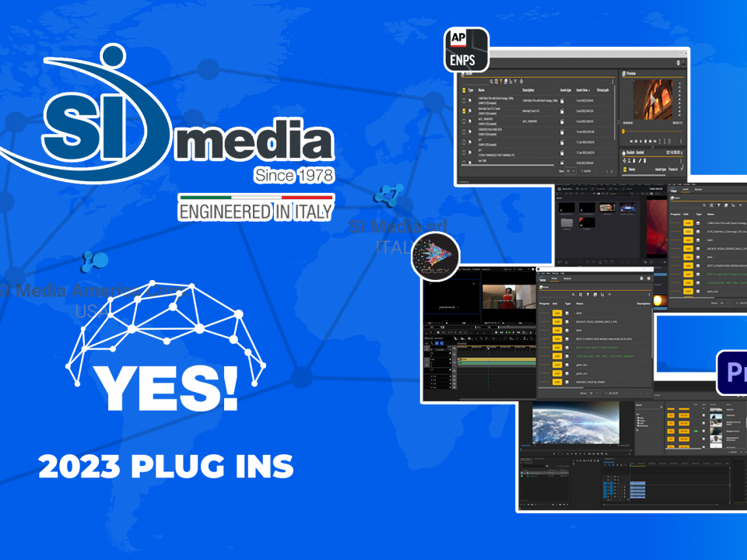
Task: Tick the sixth row checkbox in ENPS Asset list
Action: point(464,153)
